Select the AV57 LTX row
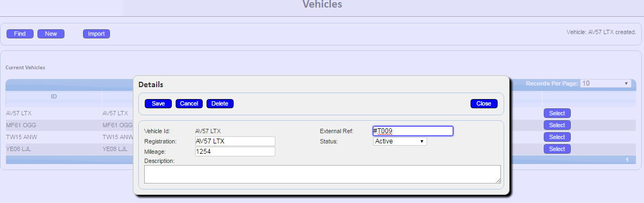The width and height of the screenshot is (644, 203). tap(557, 113)
